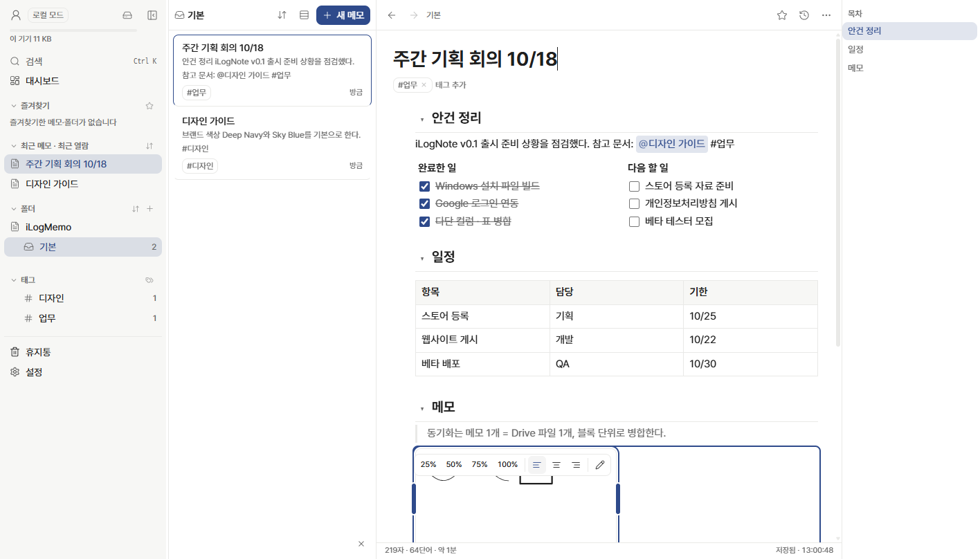Image resolution: width=980 pixels, height=559 pixels.
Task: Check 베타 테스터 모집 checkbox
Action: point(634,221)
